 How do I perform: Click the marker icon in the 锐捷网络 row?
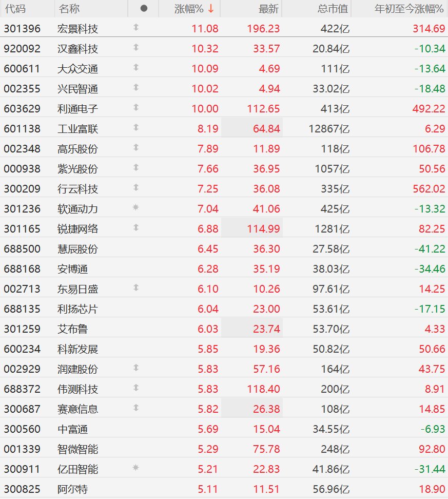(136, 227)
